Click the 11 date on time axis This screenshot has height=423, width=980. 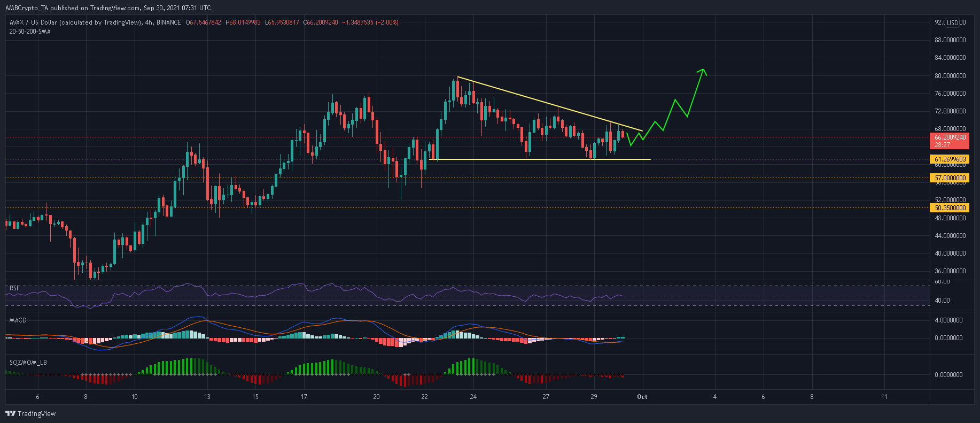884,397
